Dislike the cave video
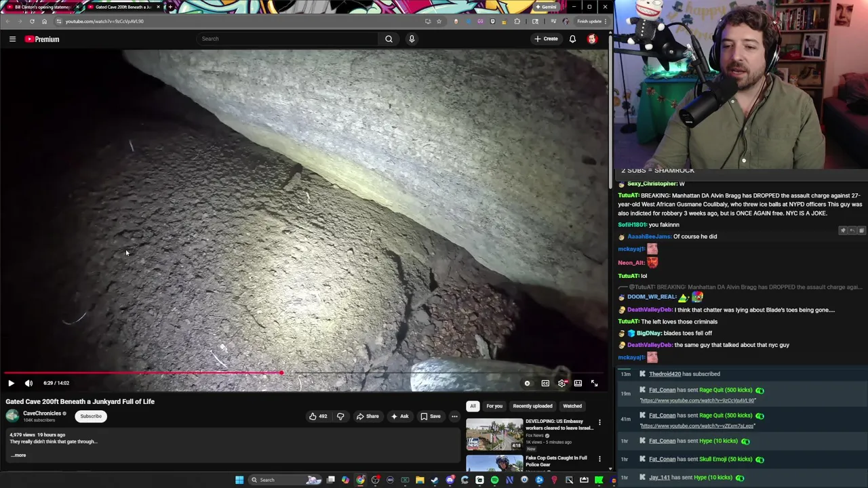 point(340,416)
